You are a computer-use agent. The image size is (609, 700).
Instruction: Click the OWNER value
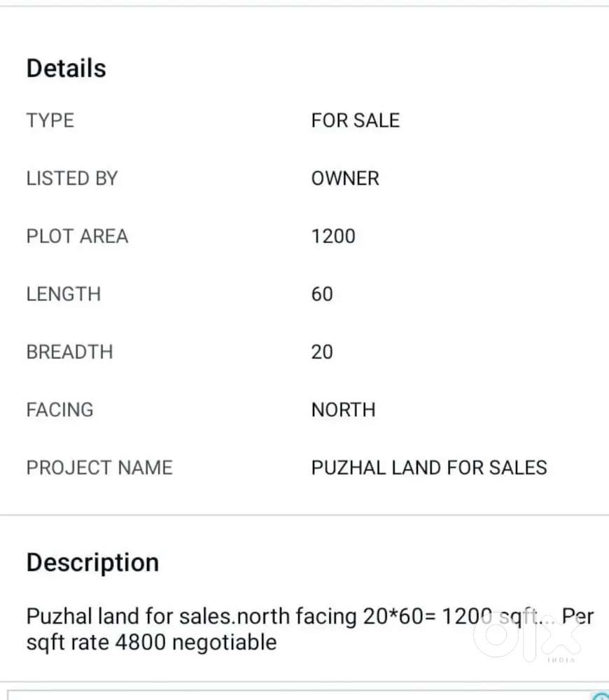(345, 178)
